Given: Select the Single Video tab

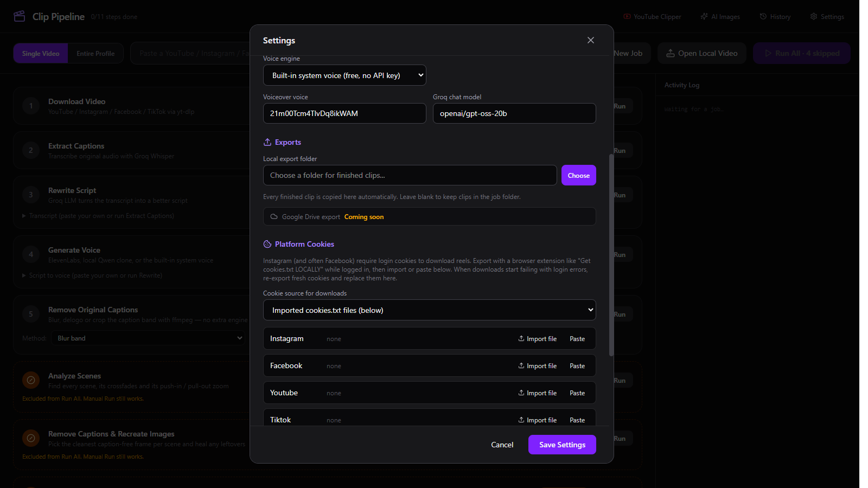Looking at the screenshot, I should point(41,53).
